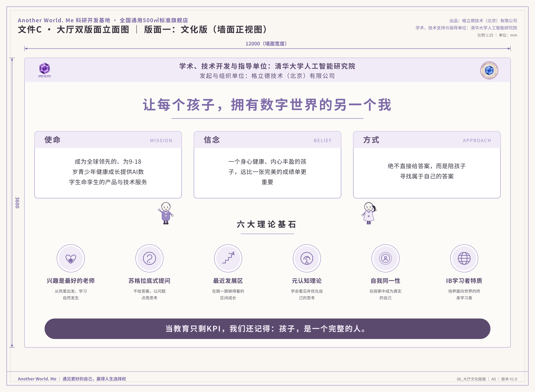Click the footer 版本 V1.0 label
Viewport: 535px width, 392px height.
[x=509, y=379]
